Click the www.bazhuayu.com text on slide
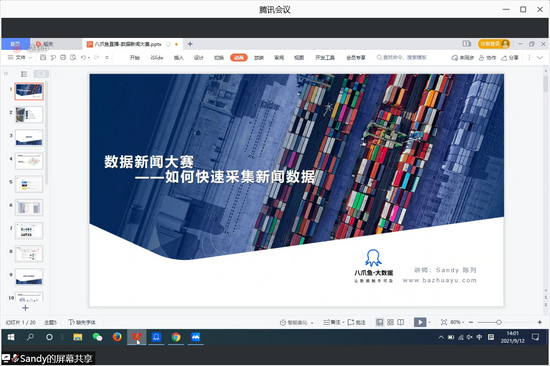550x366 pixels. click(440, 280)
